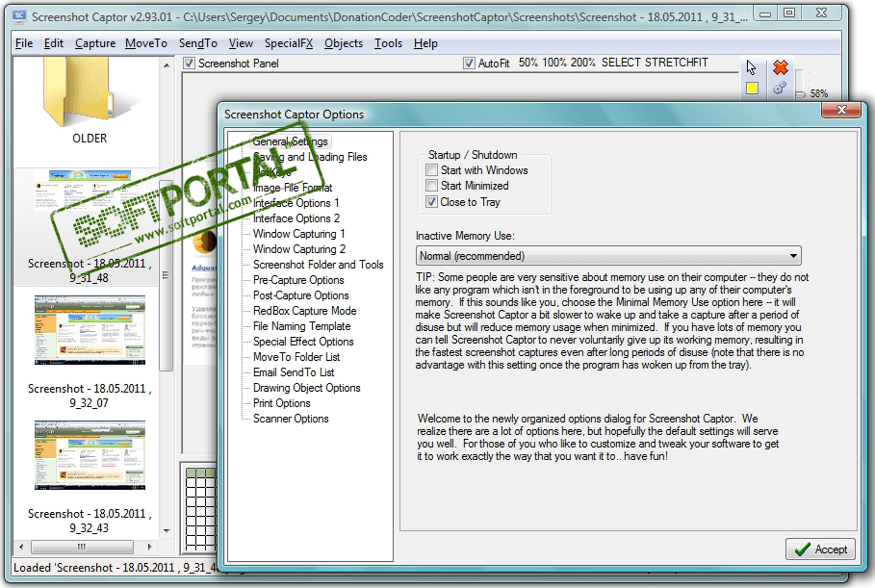Select RedBox Capture Mode
875x588 pixels.
(x=305, y=311)
